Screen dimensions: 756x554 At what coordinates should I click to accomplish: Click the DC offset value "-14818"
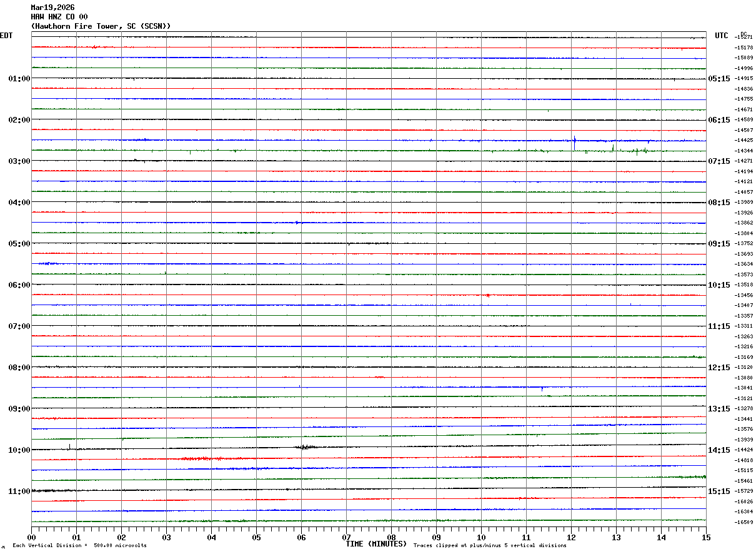pos(744,460)
